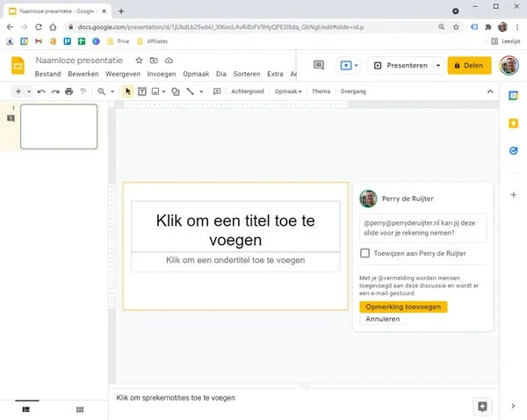The width and height of the screenshot is (527, 420).
Task: Select the line tool
Action: point(191,91)
